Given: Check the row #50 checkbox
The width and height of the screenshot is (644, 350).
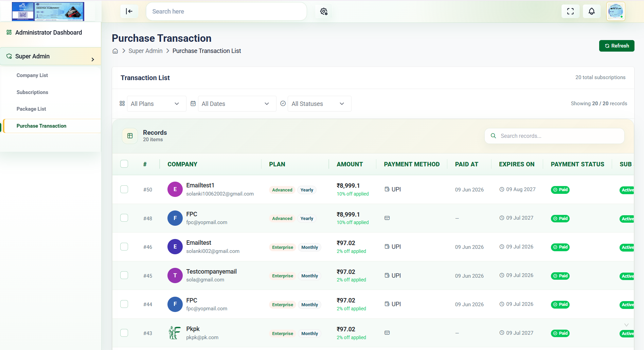Looking at the screenshot, I should [x=124, y=189].
